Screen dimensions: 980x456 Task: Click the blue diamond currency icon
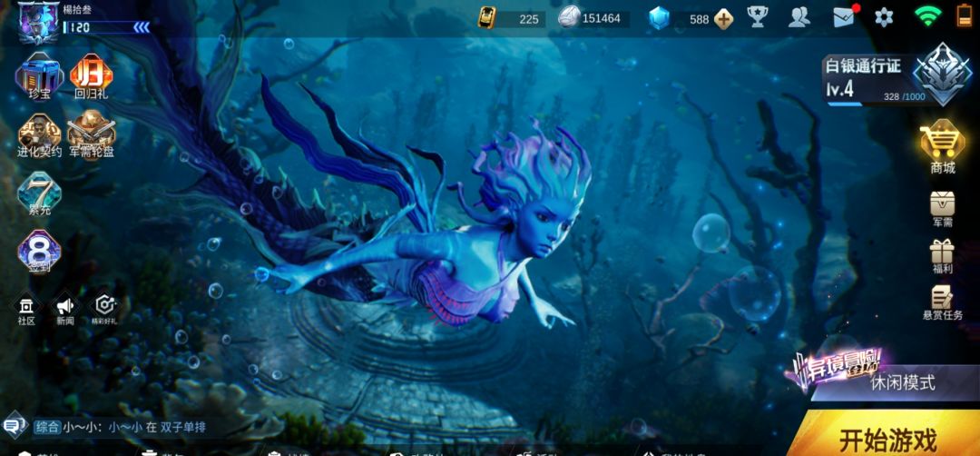point(659,18)
